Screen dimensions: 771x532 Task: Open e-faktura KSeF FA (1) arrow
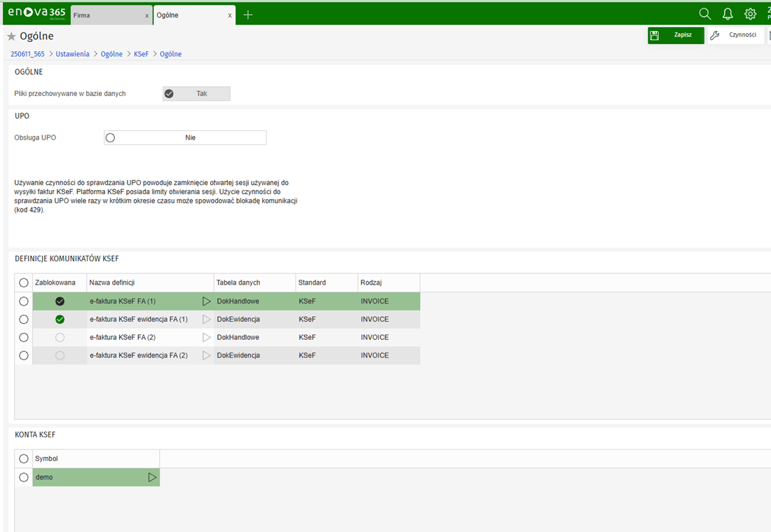pyautogui.click(x=206, y=301)
